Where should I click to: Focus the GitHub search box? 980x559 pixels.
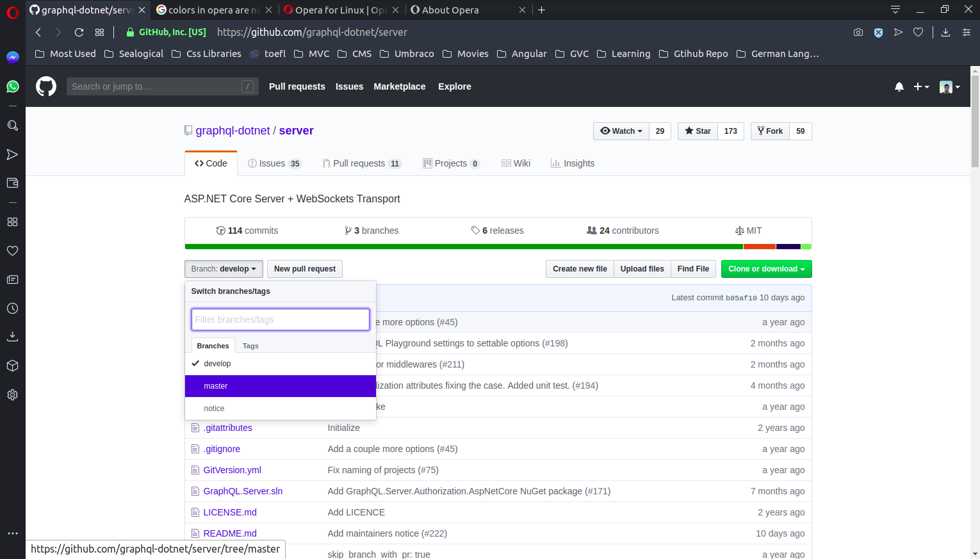(163, 86)
